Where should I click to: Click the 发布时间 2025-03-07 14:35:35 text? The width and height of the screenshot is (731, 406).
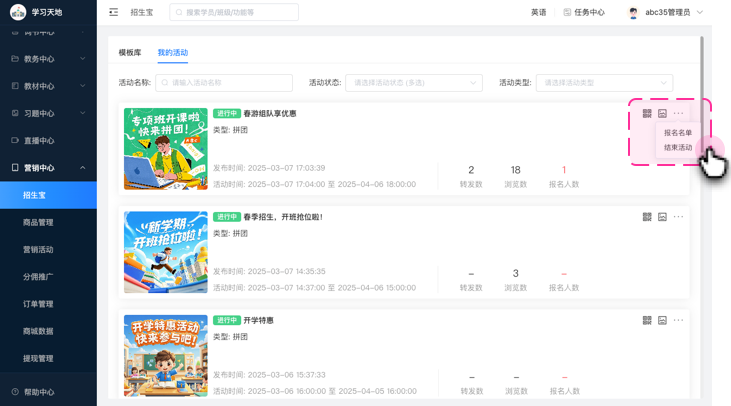point(269,271)
